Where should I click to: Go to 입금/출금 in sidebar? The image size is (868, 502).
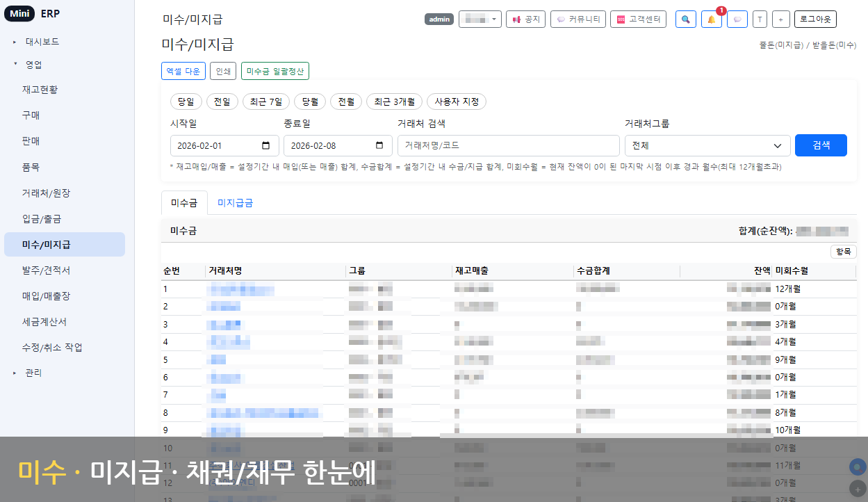point(42,218)
